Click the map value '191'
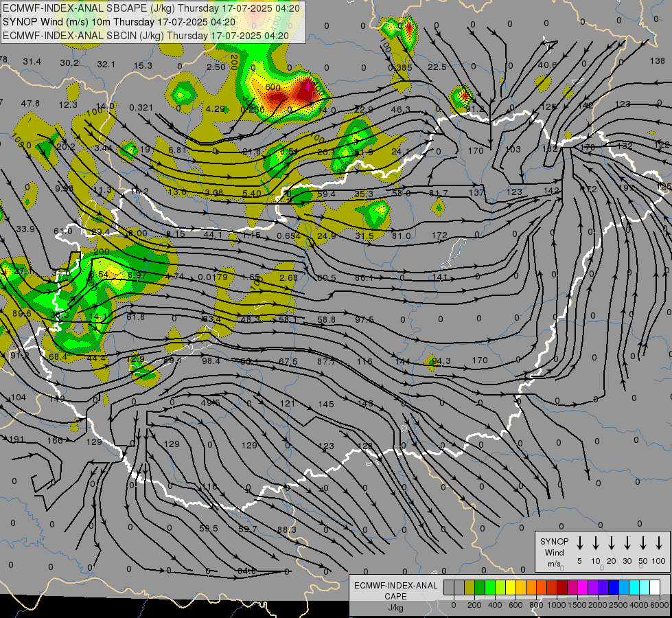This screenshot has height=618, width=672. pos(16,439)
